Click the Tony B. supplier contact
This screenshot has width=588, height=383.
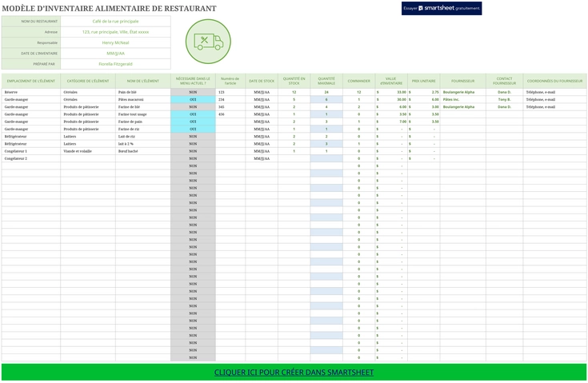[x=504, y=100]
